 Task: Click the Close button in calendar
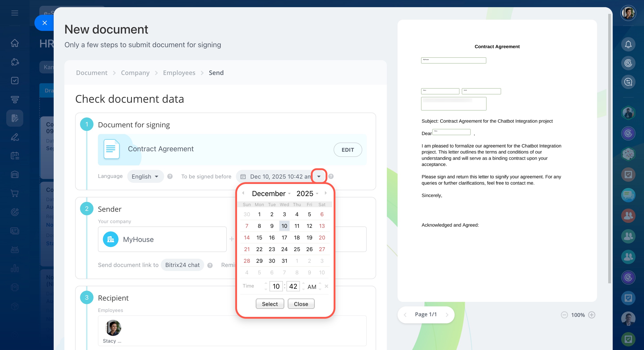[301, 304]
